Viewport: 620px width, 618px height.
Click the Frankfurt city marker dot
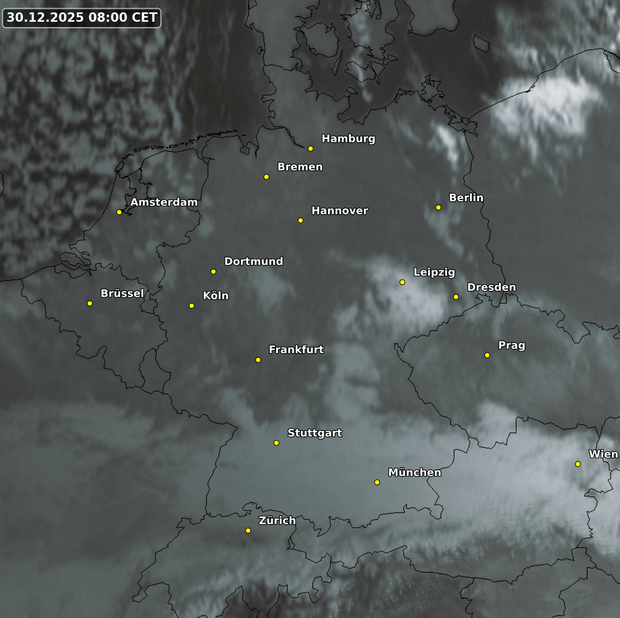click(x=258, y=360)
